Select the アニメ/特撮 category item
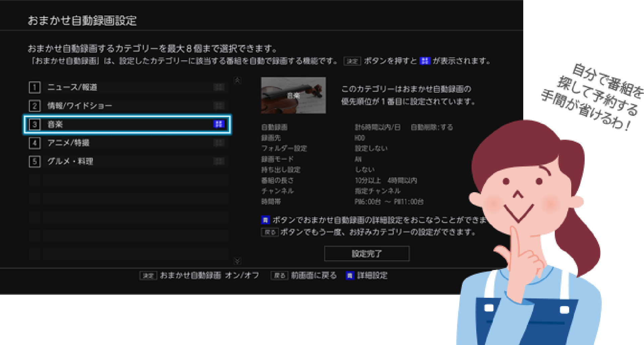The image size is (644, 345). click(x=68, y=143)
